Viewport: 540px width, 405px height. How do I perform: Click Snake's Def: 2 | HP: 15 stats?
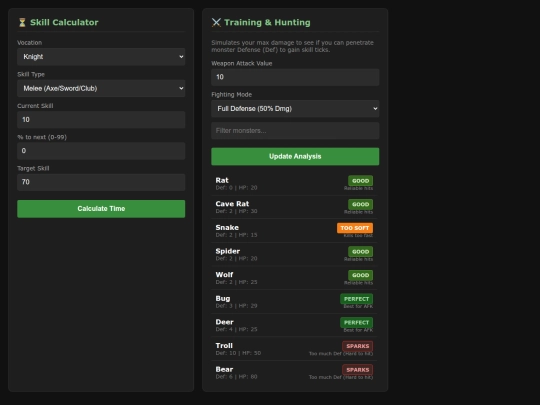pyautogui.click(x=236, y=235)
